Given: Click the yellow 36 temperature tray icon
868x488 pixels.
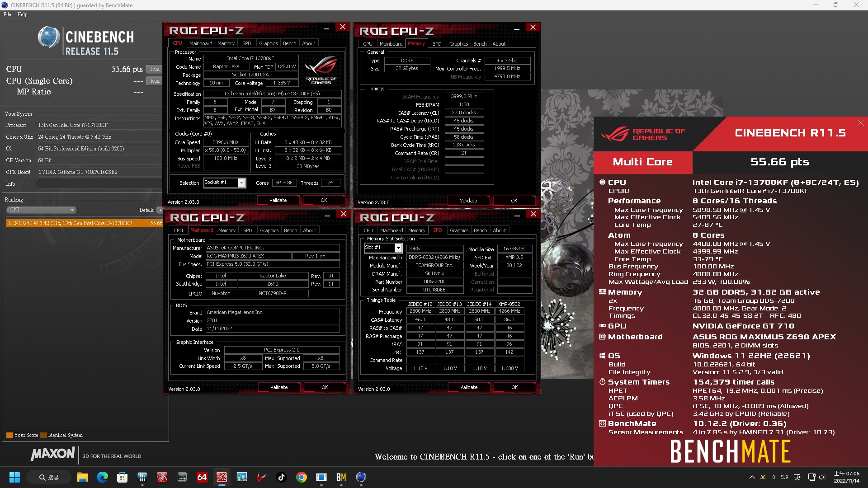Looking at the screenshot, I should click(763, 477).
